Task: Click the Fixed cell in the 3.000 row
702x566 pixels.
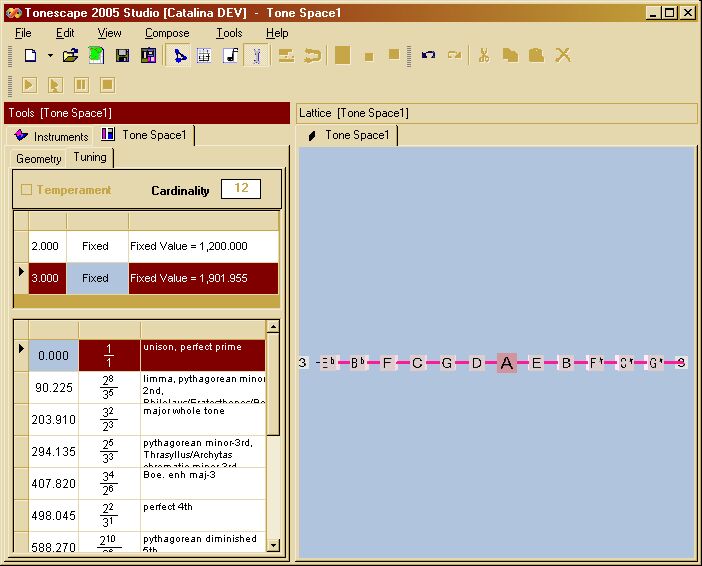Action: coord(97,278)
